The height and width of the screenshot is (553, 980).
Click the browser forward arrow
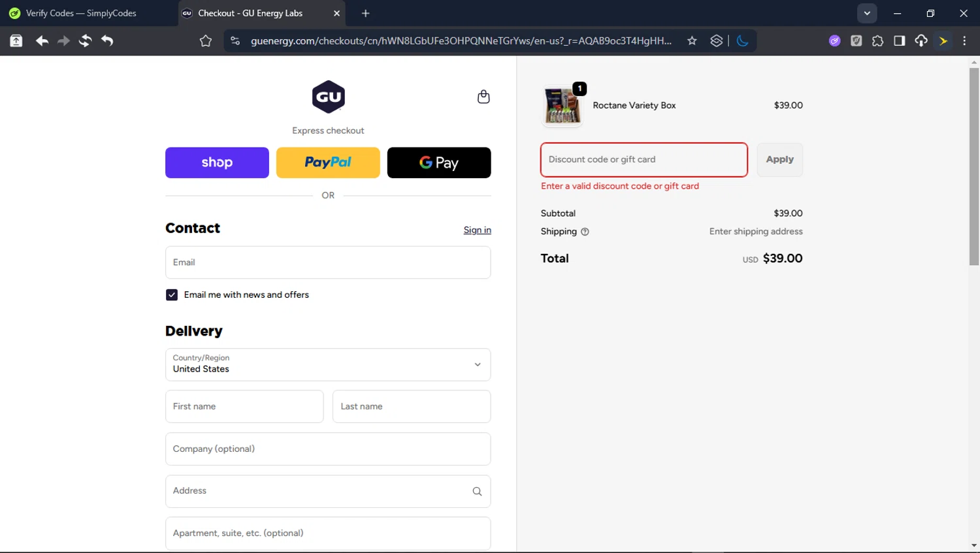[x=63, y=40]
